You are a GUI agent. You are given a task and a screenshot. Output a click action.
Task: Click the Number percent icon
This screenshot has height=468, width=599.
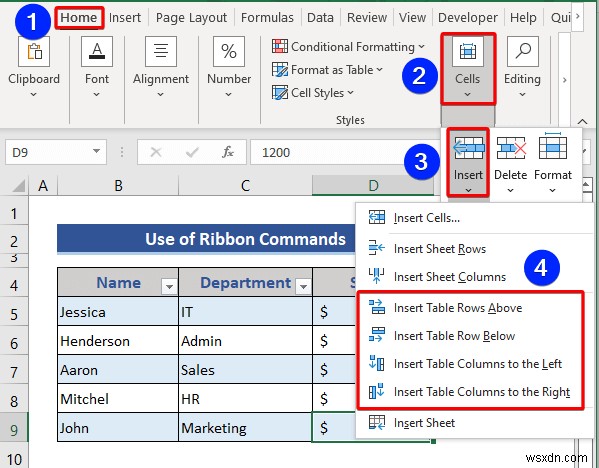click(229, 51)
